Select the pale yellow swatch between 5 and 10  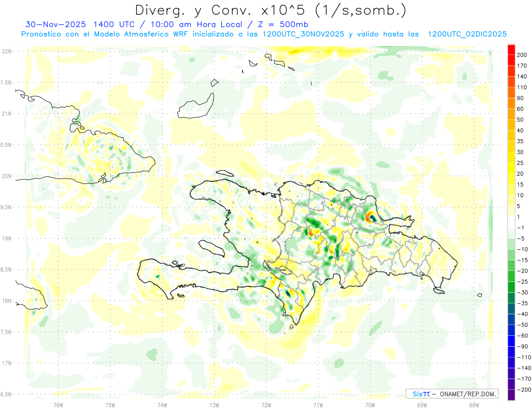click(x=511, y=201)
